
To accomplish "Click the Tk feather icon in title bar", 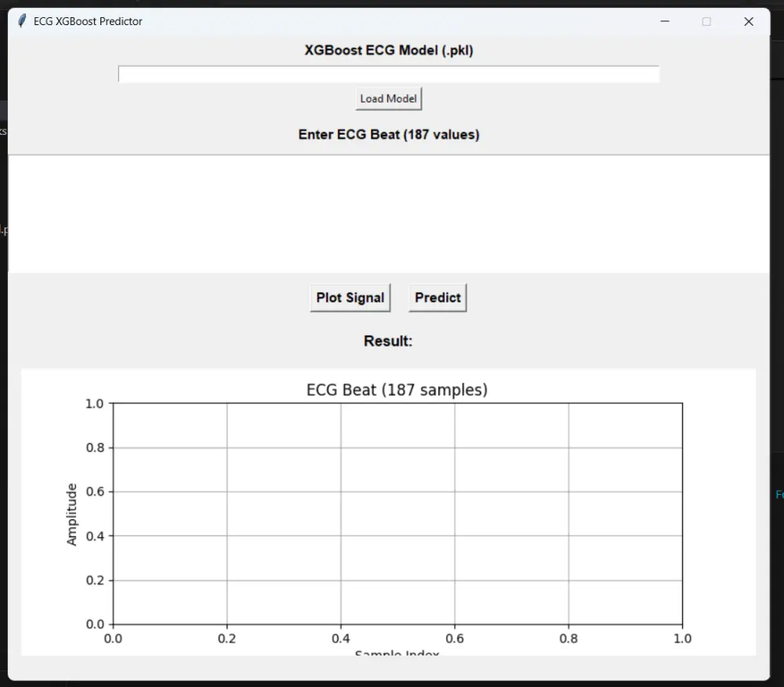I will click(22, 21).
